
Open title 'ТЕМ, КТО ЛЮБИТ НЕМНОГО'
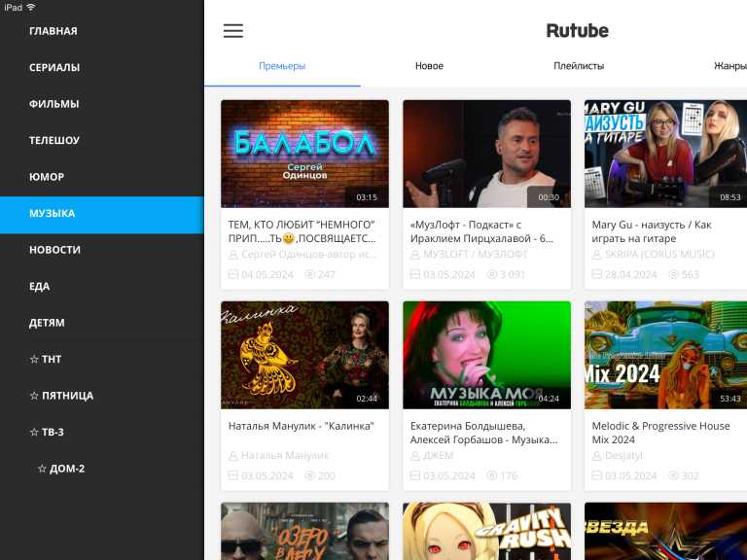pyautogui.click(x=302, y=231)
